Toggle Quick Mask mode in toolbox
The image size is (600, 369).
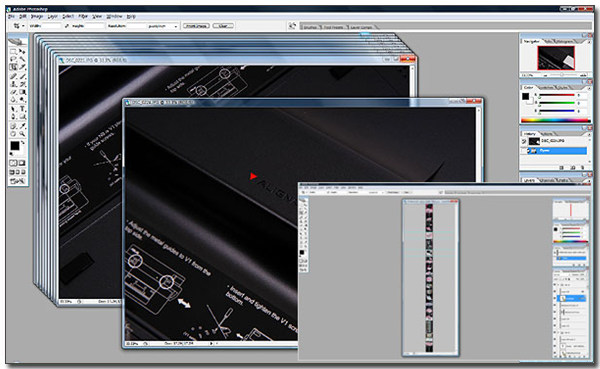tap(22, 163)
